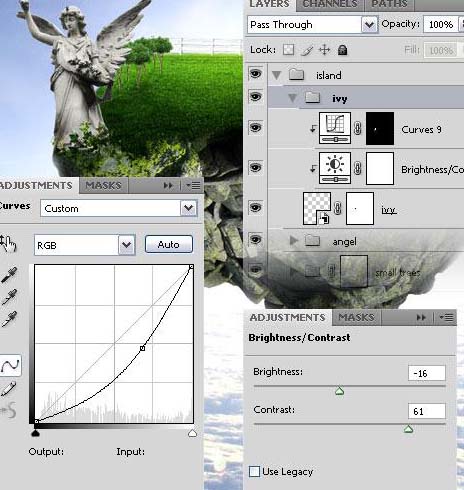Select the pencil draw curve tool

9,389
